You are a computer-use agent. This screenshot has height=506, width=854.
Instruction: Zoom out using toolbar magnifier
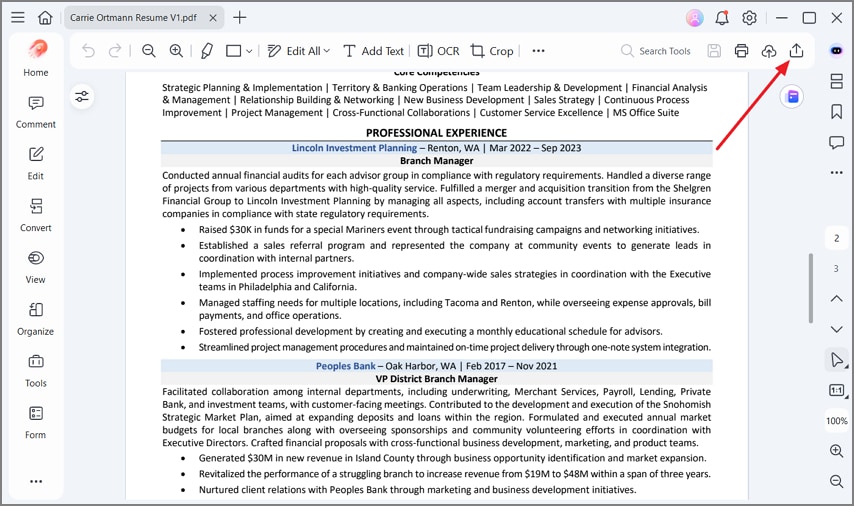tap(149, 51)
